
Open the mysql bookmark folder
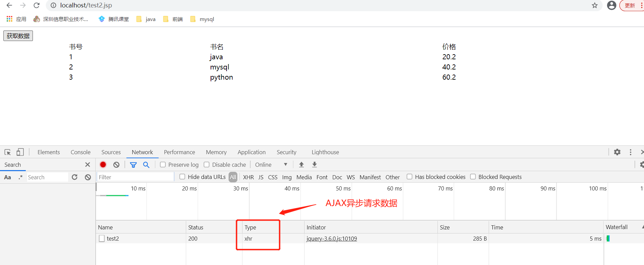(x=202, y=19)
